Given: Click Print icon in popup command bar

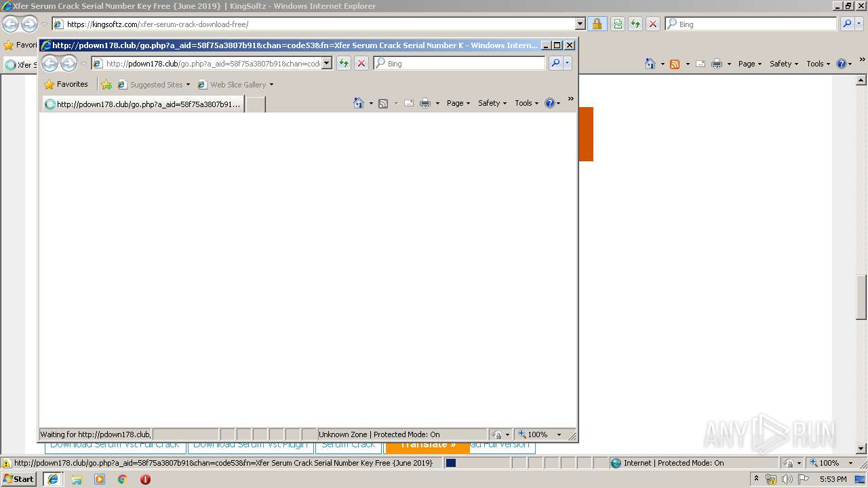Looking at the screenshot, I should tap(425, 103).
